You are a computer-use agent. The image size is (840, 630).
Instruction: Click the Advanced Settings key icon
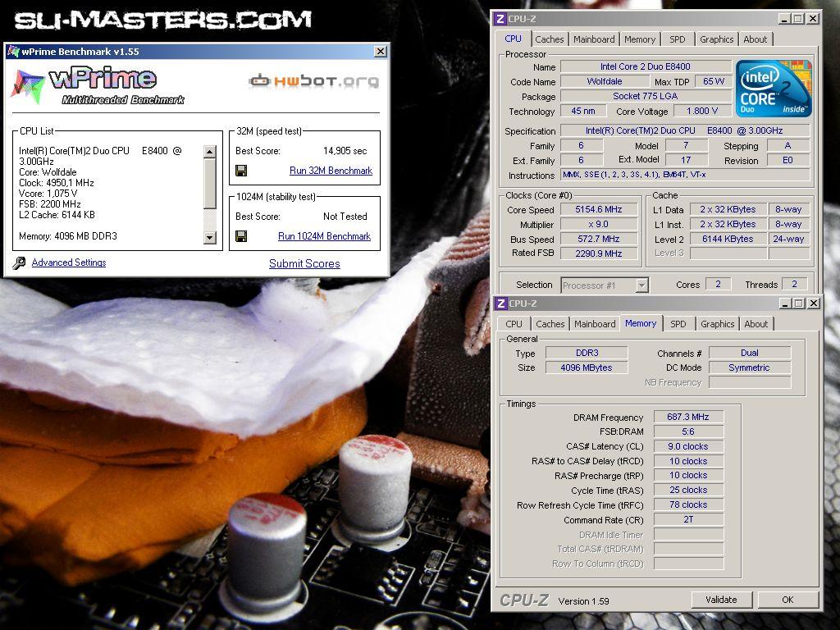pyautogui.click(x=20, y=262)
